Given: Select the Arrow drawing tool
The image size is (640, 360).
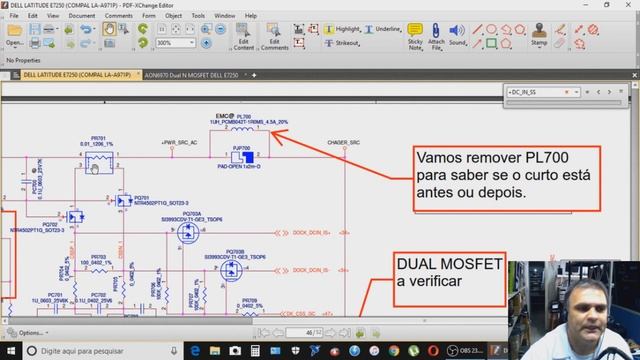Looking at the screenshot, I should pyautogui.click(x=477, y=43).
